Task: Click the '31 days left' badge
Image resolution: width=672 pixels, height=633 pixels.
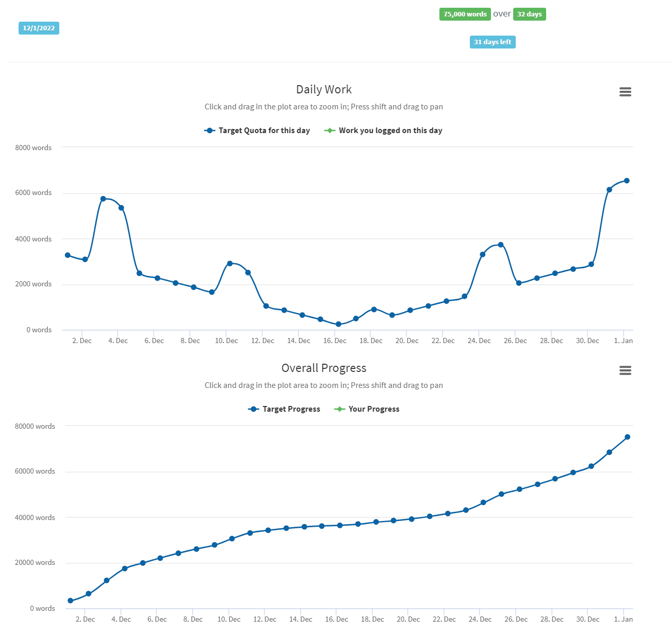Action: pos(493,42)
